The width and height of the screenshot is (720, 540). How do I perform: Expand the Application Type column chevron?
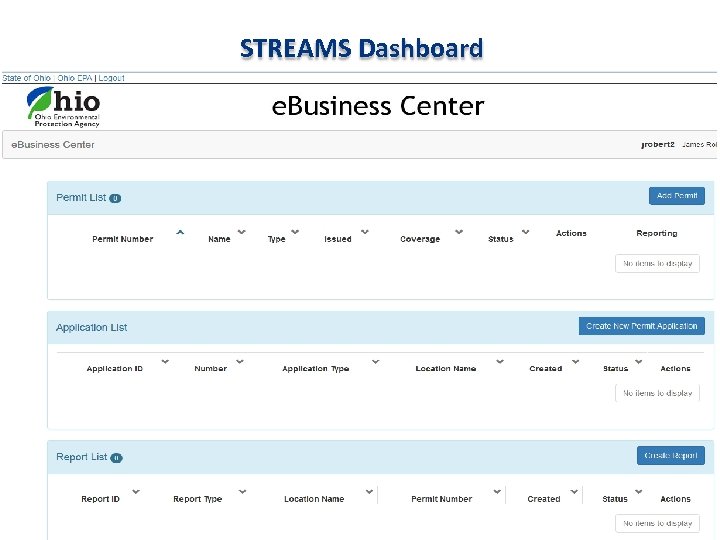[375, 362]
